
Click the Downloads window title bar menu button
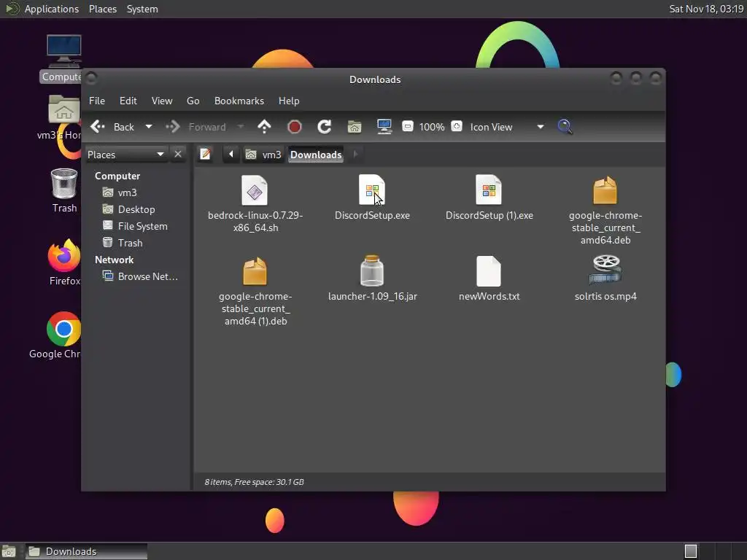92,77
